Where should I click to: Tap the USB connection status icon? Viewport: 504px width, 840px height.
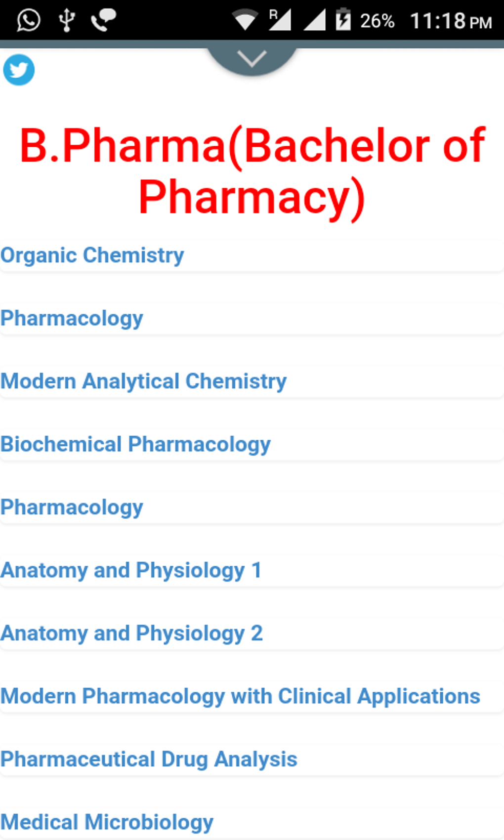67,20
